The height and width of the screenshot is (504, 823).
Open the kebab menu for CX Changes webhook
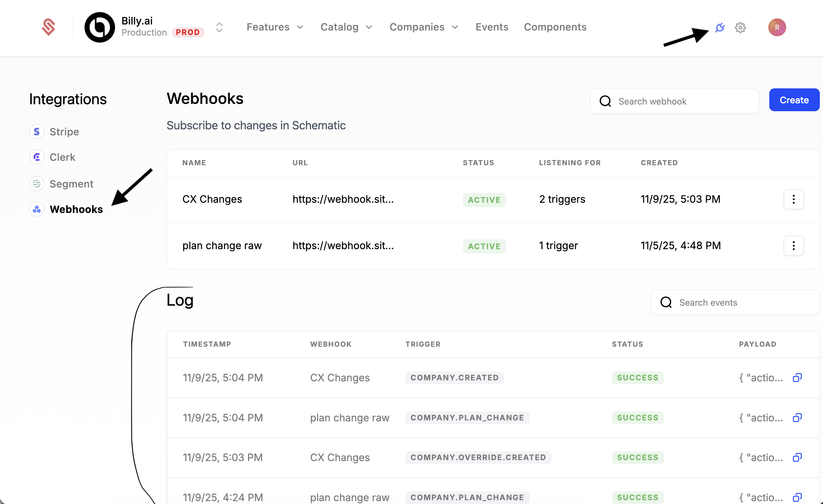coord(794,199)
